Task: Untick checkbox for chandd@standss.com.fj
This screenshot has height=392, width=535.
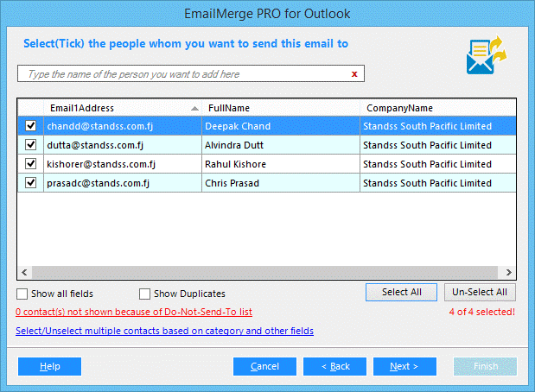Action: click(x=31, y=126)
